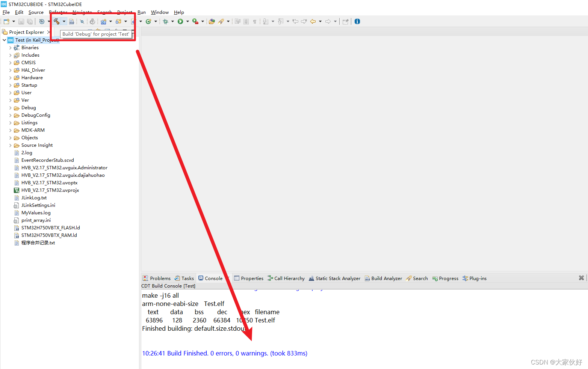The image size is (588, 369).
Task: Click the Save icon in toolbar
Action: pyautogui.click(x=21, y=21)
